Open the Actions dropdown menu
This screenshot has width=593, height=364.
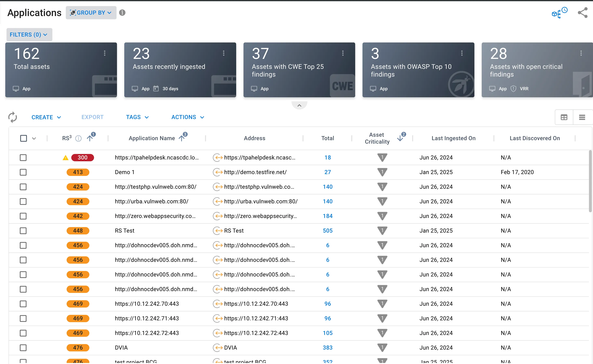coord(188,117)
